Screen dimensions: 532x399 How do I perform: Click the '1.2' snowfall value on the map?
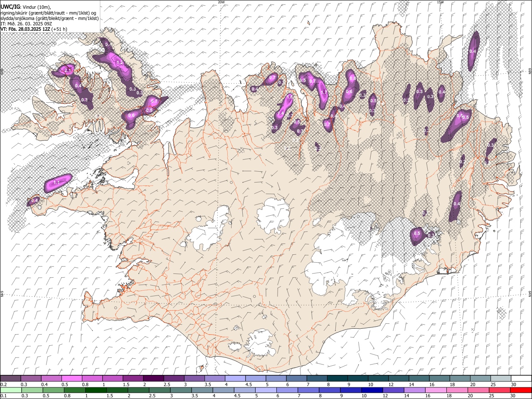(119, 63)
